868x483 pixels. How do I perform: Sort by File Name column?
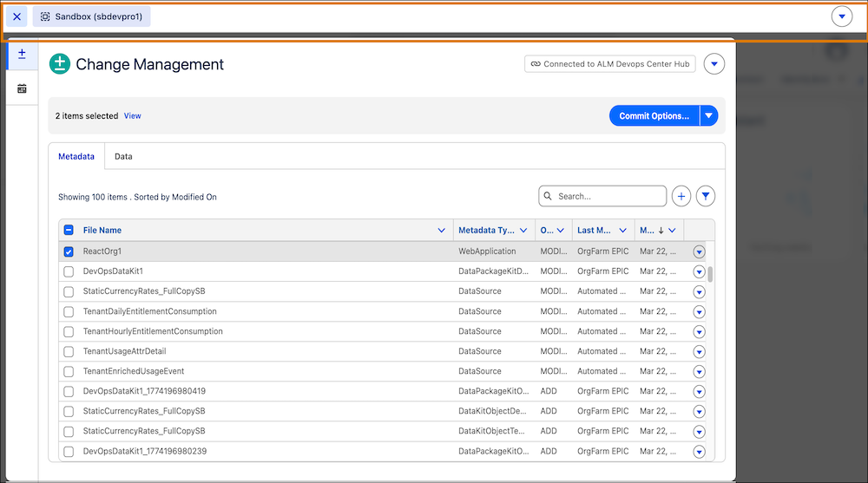click(102, 230)
